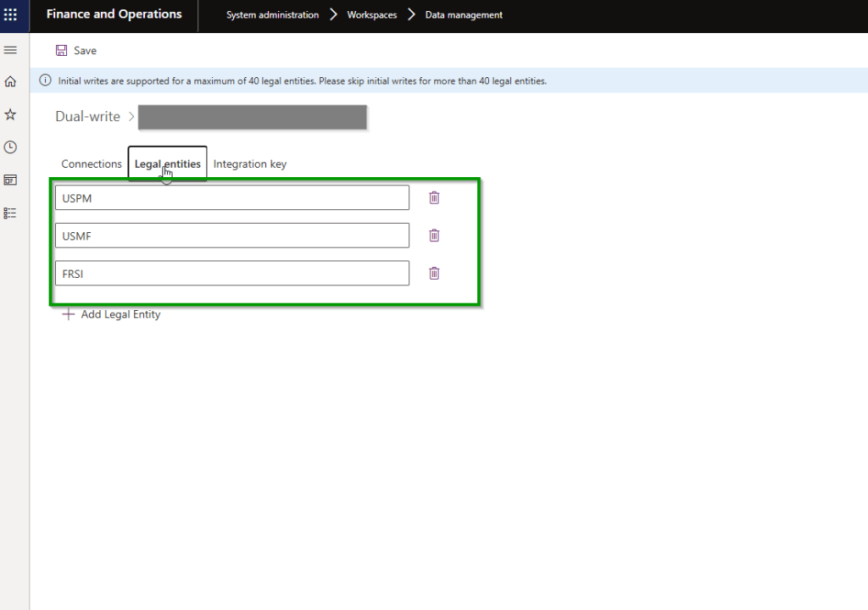Navigate to Dual-write breadcrumb link
This screenshot has width=868, height=610.
tap(87, 117)
